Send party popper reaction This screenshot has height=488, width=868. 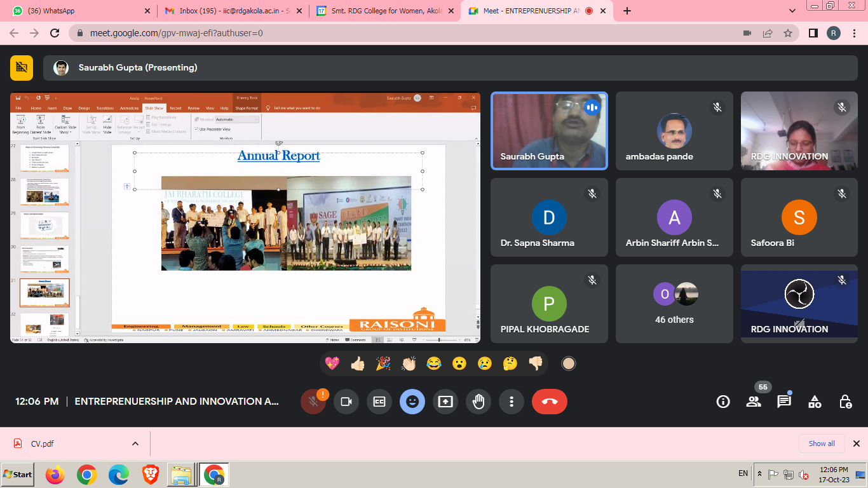pyautogui.click(x=383, y=363)
